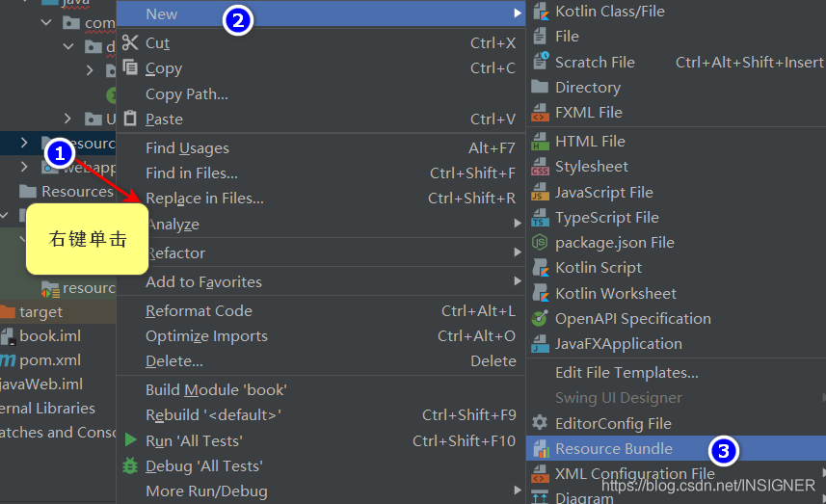Click the green Run arrow icon
Screen dimensions: 826x504
130,439
